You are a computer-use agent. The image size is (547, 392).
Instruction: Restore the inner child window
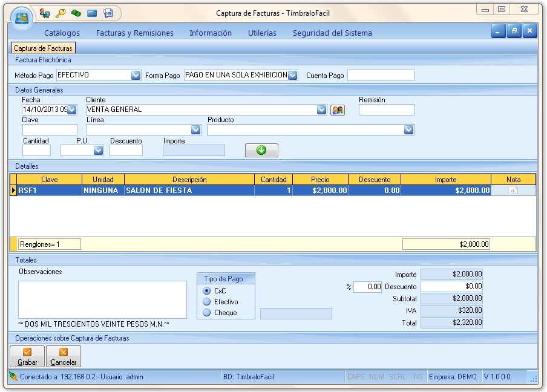coord(514,31)
